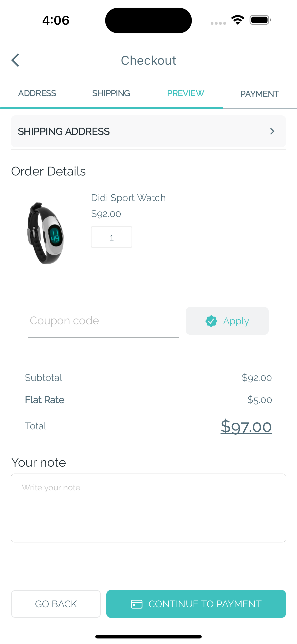Tap the underlined $97.00 total
The width and height of the screenshot is (297, 644).
[x=246, y=426]
